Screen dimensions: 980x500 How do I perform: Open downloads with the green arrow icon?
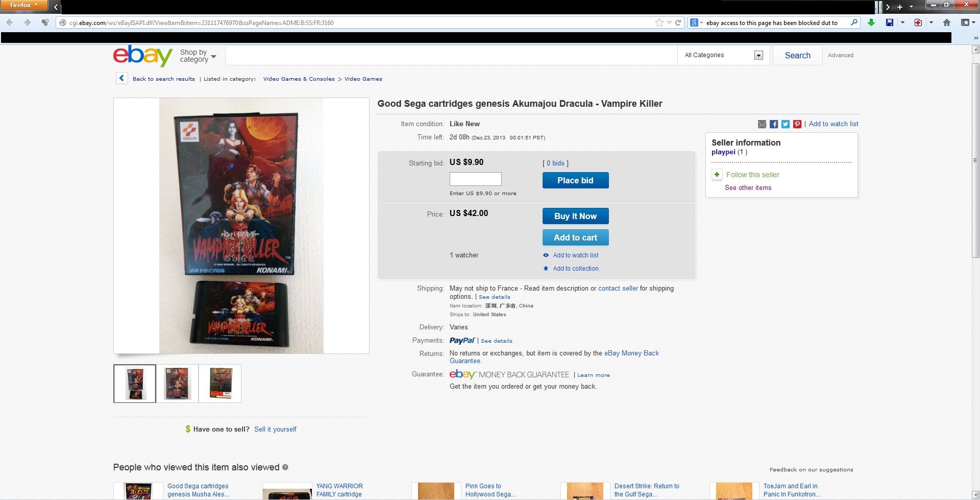pos(871,22)
